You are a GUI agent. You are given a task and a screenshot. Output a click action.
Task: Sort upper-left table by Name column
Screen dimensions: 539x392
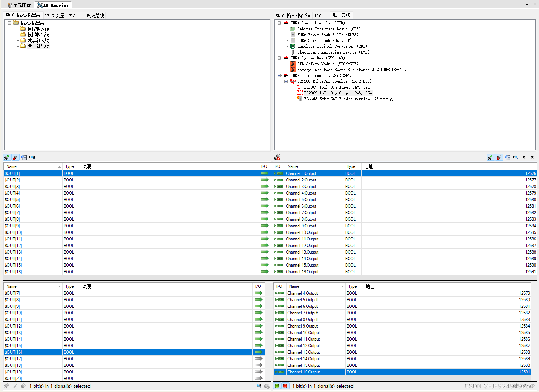coord(33,166)
